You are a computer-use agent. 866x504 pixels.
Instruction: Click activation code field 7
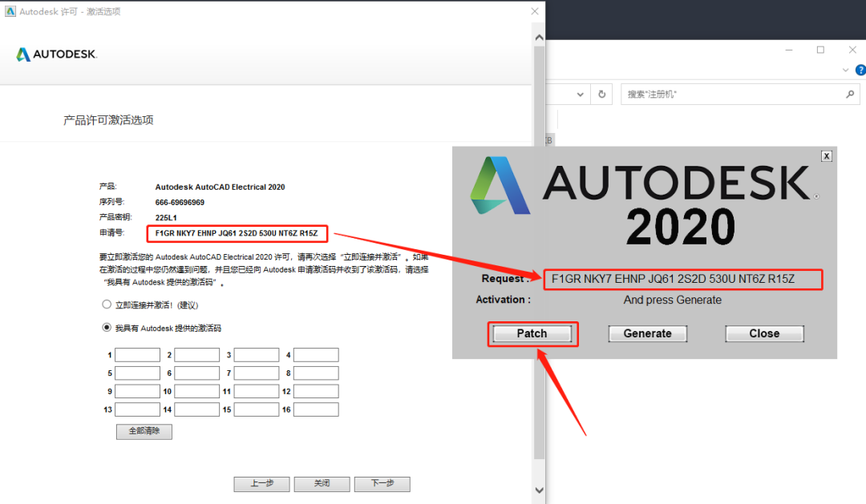pos(257,373)
